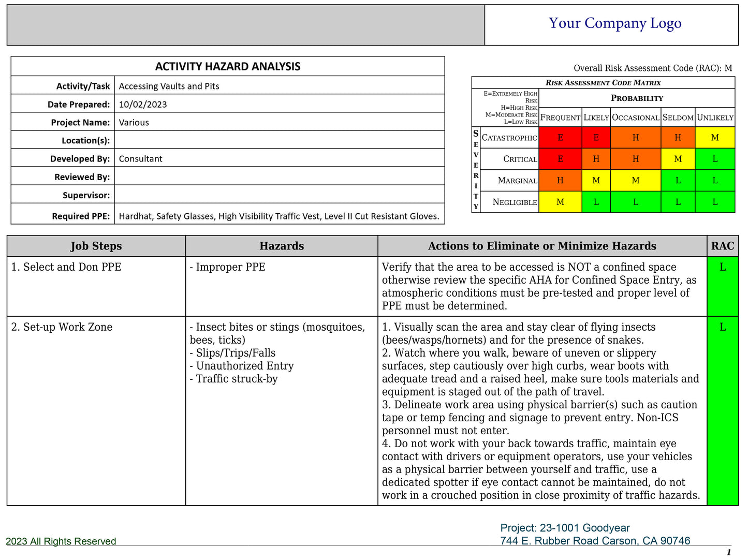The width and height of the screenshot is (748, 560).
Task: Click the Your Company Logo placeholder
Action: (614, 24)
